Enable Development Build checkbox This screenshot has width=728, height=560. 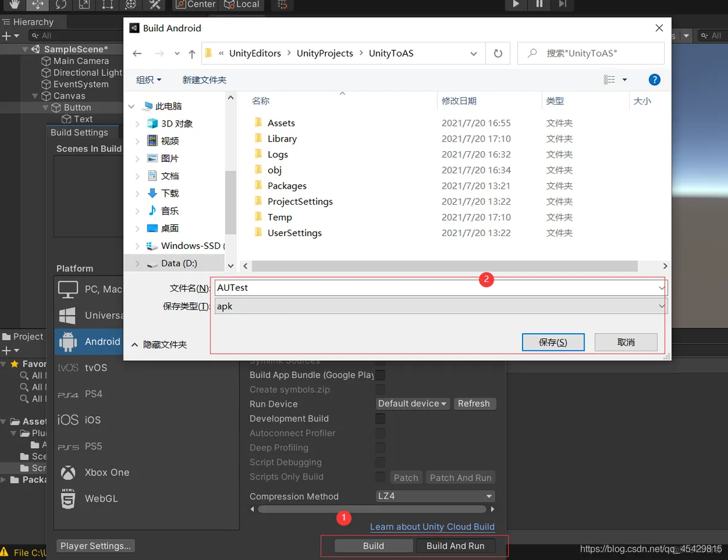380,419
